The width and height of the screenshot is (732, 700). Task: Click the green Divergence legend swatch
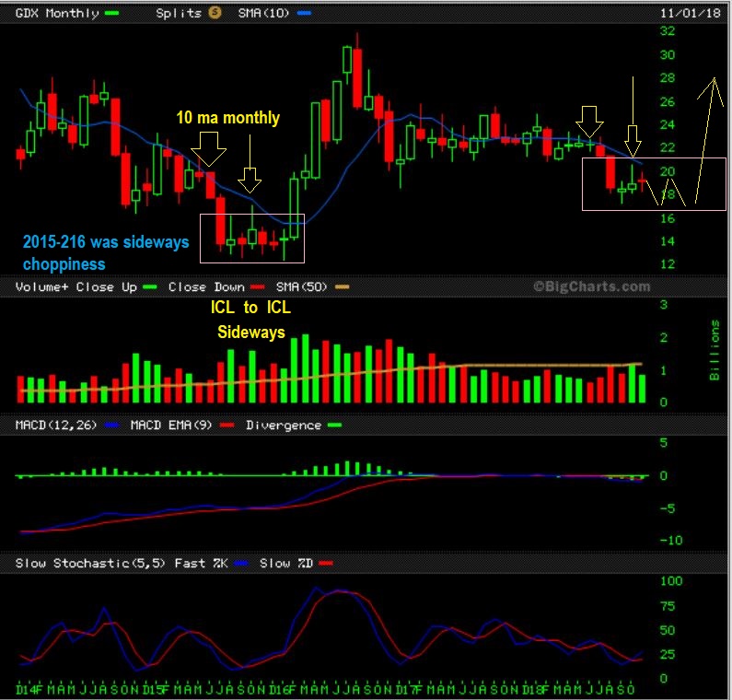[x=333, y=426]
